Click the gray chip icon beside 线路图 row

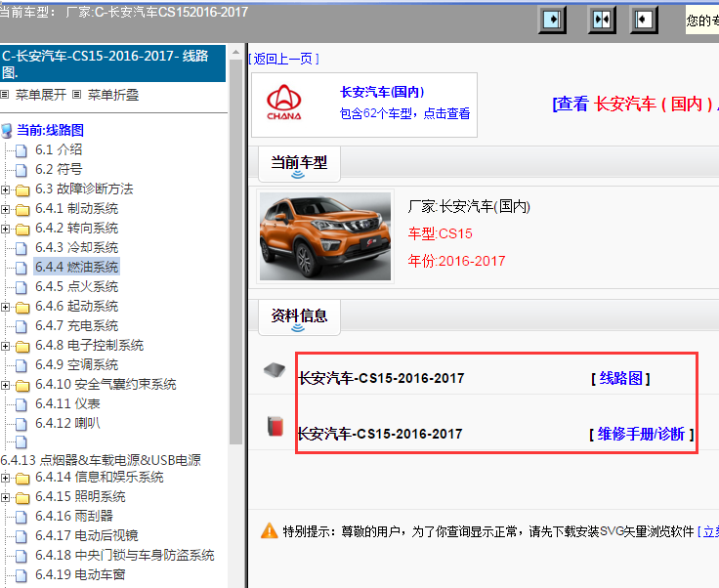pyautogui.click(x=275, y=370)
